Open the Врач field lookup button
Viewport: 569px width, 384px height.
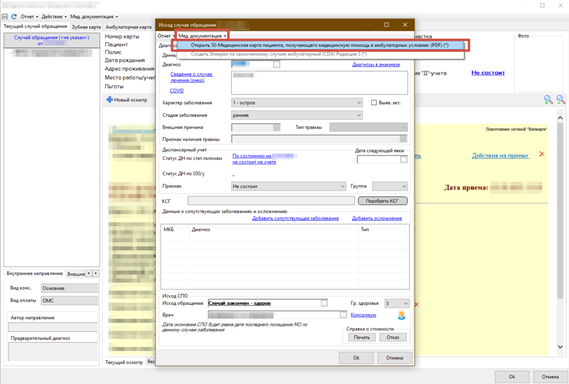[343, 315]
